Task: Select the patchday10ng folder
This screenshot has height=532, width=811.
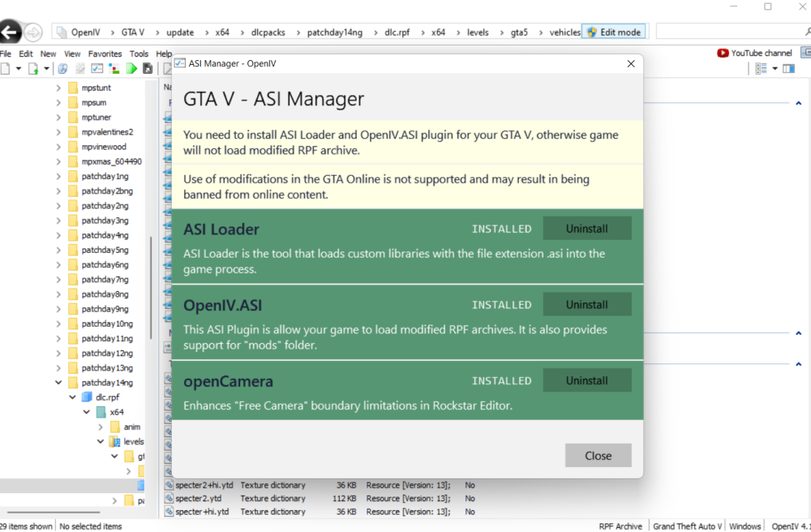Action: [107, 324]
